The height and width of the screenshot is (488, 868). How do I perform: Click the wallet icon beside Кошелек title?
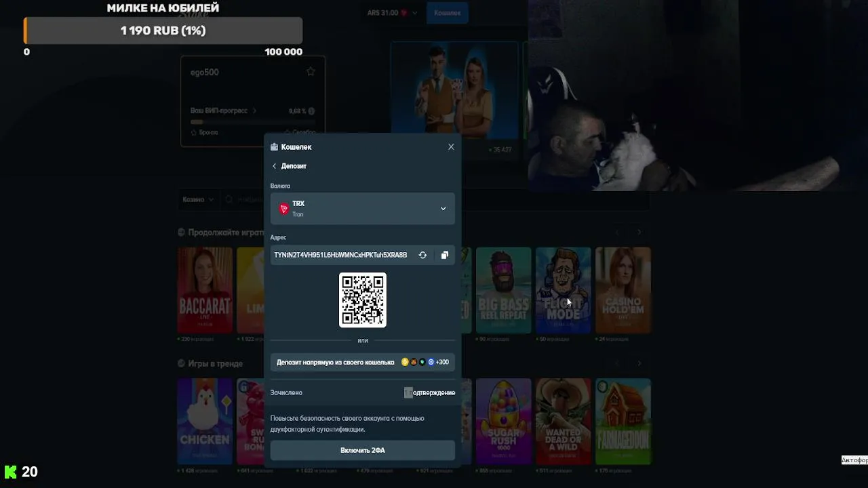tap(274, 147)
